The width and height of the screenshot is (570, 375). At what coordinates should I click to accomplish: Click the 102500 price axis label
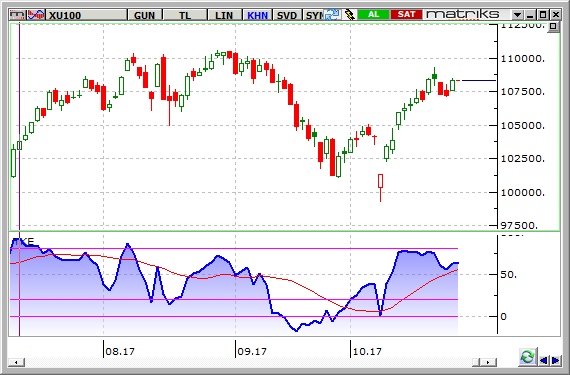[522, 159]
